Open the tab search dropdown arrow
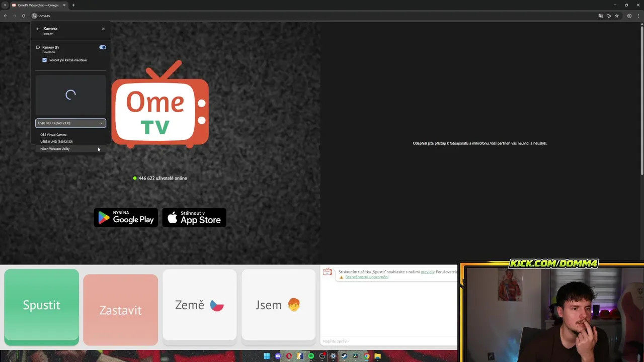Screen dimensions: 644x362 5,5
